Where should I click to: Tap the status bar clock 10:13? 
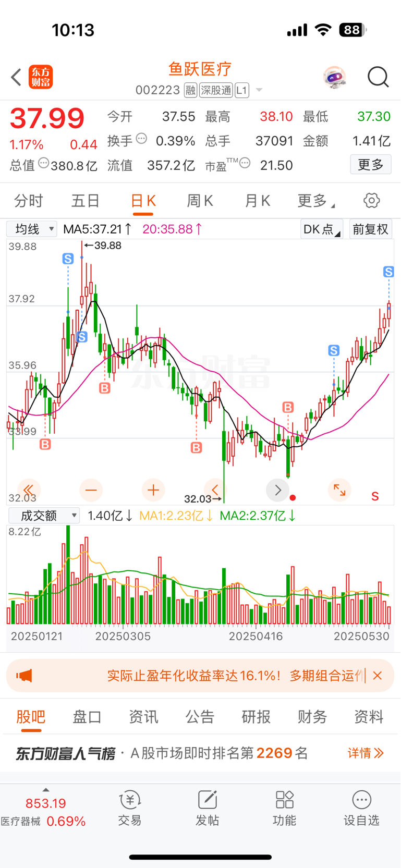73,30
